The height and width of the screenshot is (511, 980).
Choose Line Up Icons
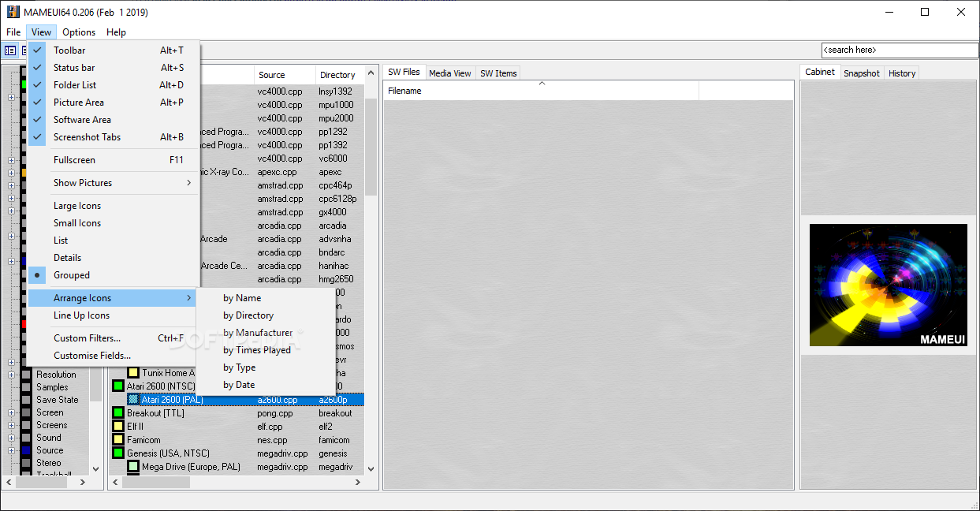(114, 315)
